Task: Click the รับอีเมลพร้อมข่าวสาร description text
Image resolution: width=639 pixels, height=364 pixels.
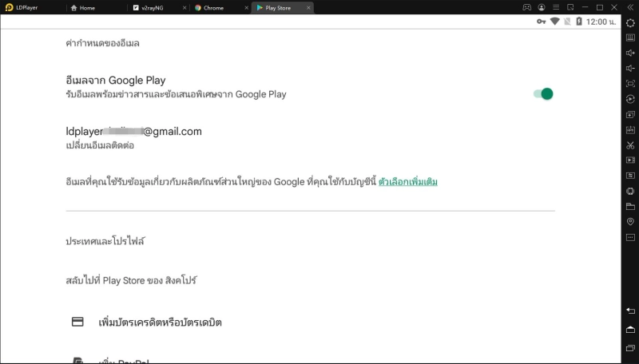Action: click(176, 94)
